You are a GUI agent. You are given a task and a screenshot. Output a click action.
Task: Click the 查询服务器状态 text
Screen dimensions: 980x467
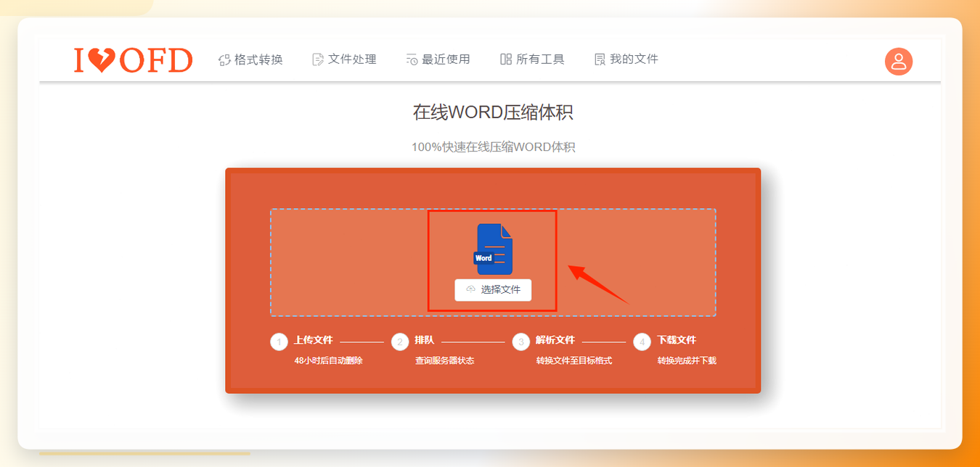tap(444, 360)
